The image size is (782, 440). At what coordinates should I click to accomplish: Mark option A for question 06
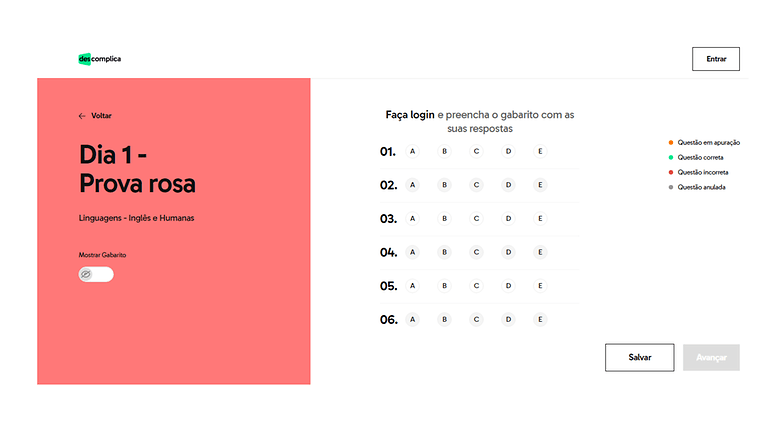(412, 319)
